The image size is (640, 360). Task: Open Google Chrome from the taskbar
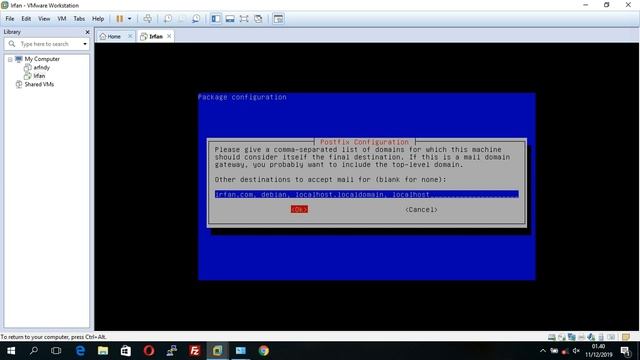coord(264,351)
